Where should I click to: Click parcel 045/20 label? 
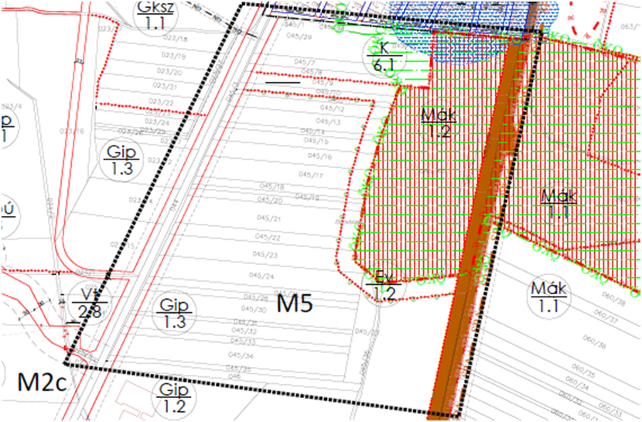270,200
